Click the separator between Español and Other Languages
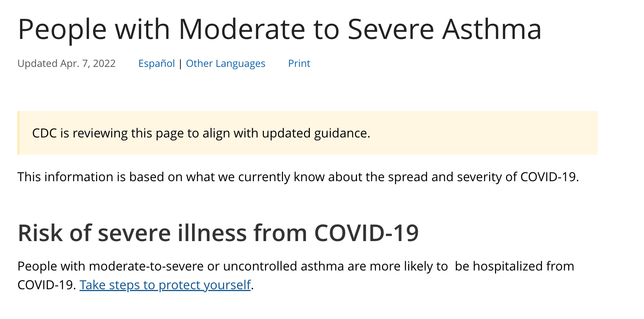This screenshot has height=319, width=644. pos(180,64)
